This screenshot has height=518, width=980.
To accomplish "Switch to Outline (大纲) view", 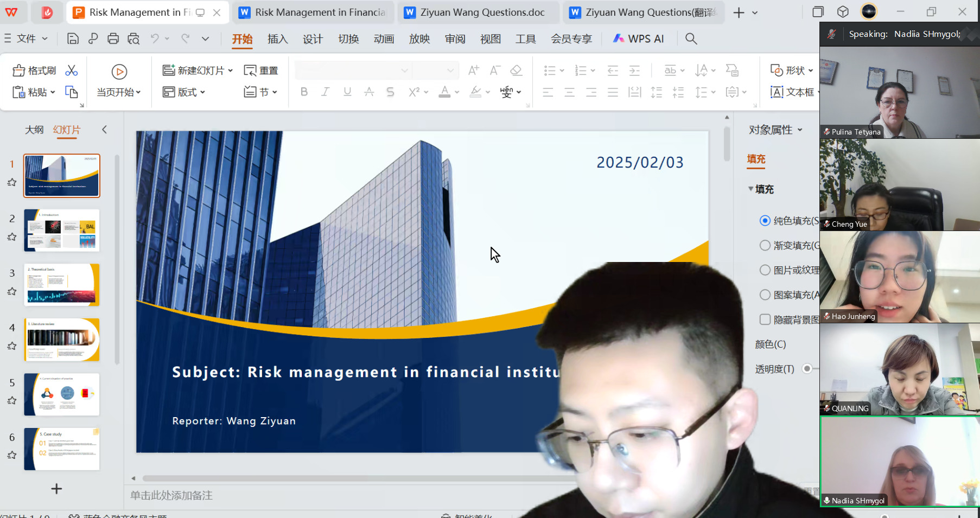I will (34, 130).
